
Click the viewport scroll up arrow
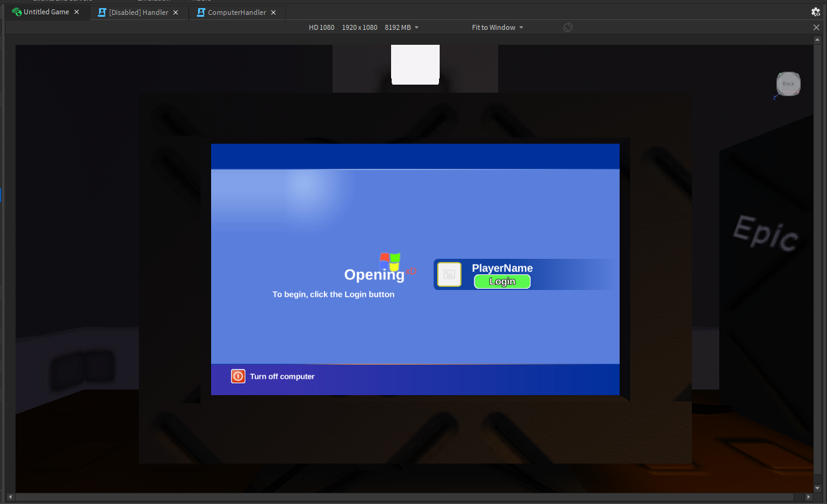[818, 40]
